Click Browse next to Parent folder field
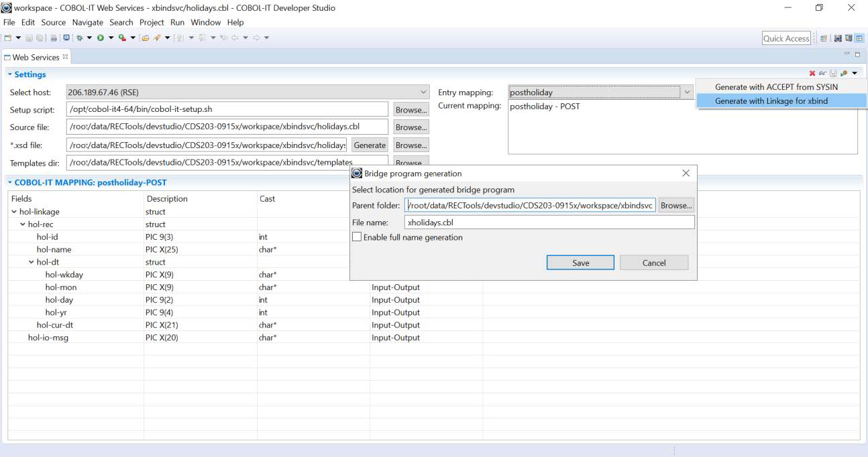 [x=676, y=204]
